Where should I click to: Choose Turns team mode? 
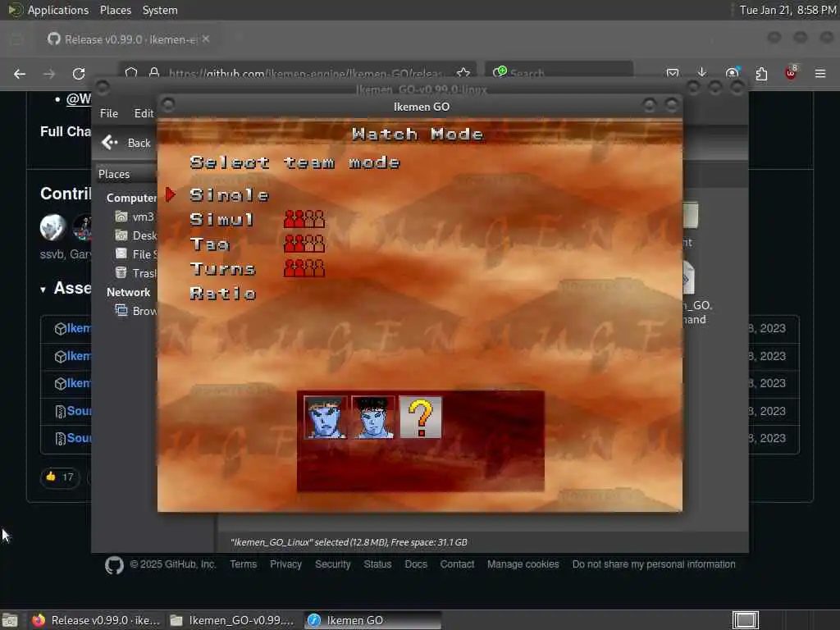tap(222, 269)
